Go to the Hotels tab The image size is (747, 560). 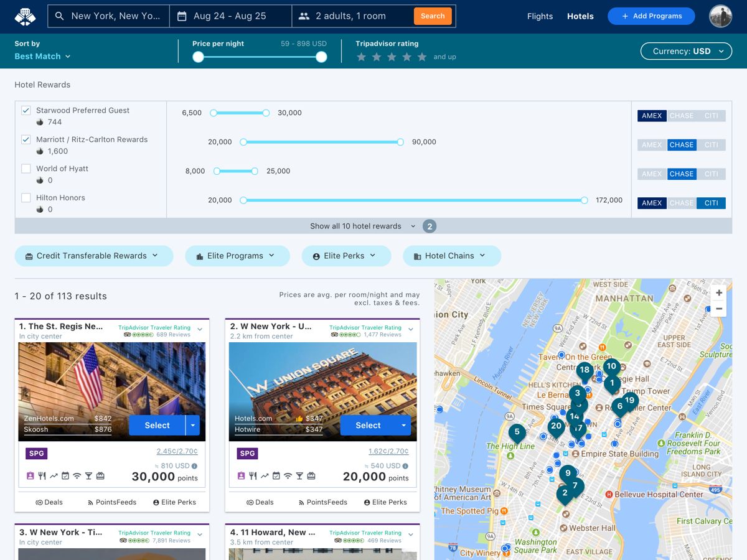(x=580, y=16)
